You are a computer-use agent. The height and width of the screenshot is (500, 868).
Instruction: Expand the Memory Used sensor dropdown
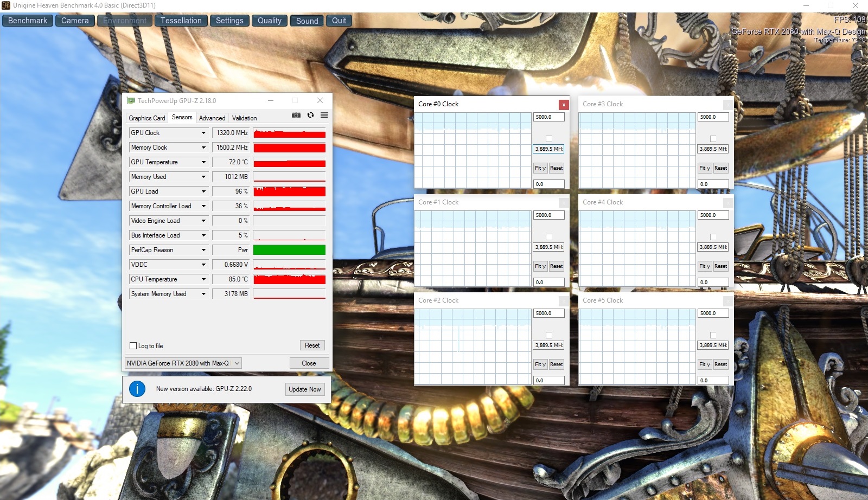point(204,177)
